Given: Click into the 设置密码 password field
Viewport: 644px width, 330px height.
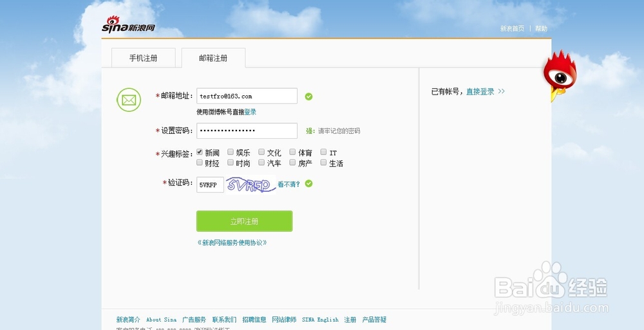Looking at the screenshot, I should [247, 131].
